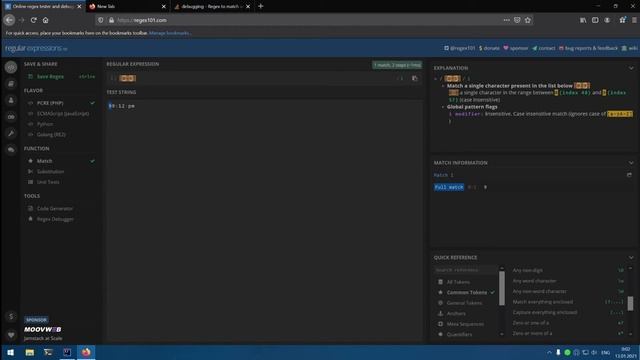Click the heart sponsor icon in sidebar

click(11, 335)
